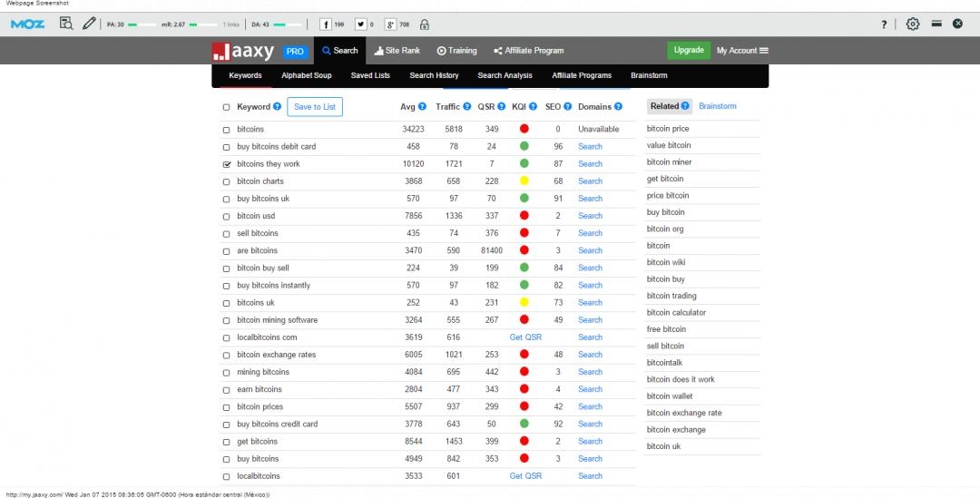The height and width of the screenshot is (498, 980).
Task: Toggle the select-all Keyword checkbox
Action: [x=226, y=107]
